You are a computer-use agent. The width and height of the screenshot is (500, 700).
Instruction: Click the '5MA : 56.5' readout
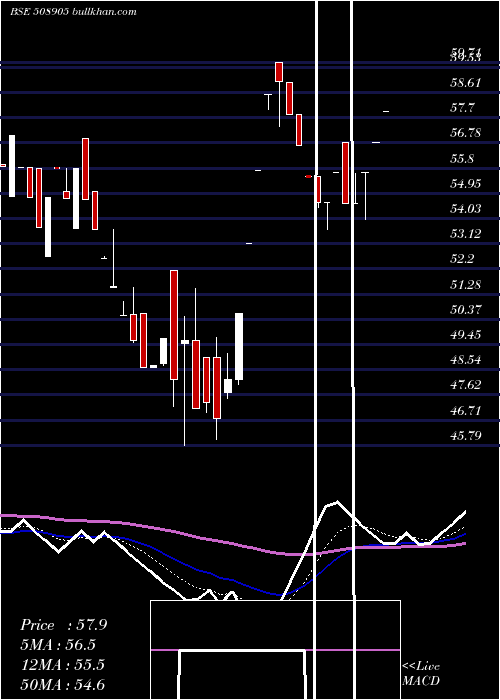[58, 645]
